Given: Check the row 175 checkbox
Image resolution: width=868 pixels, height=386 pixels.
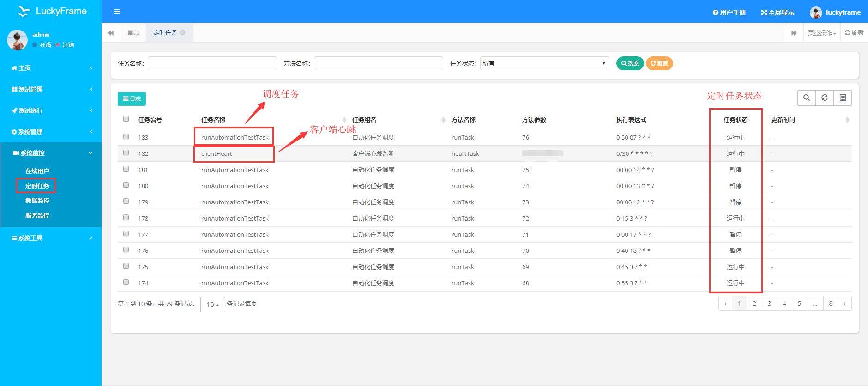Looking at the screenshot, I should (126, 266).
